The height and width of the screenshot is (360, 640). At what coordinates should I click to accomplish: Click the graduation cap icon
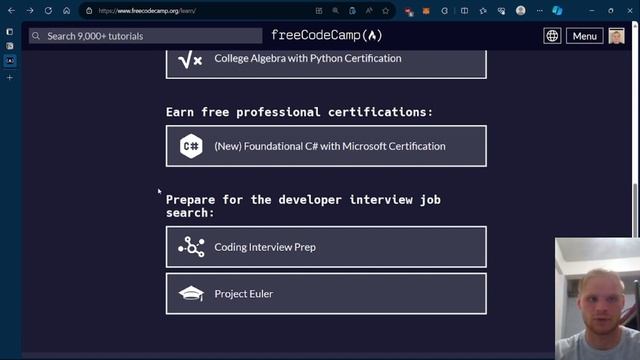tap(191, 294)
